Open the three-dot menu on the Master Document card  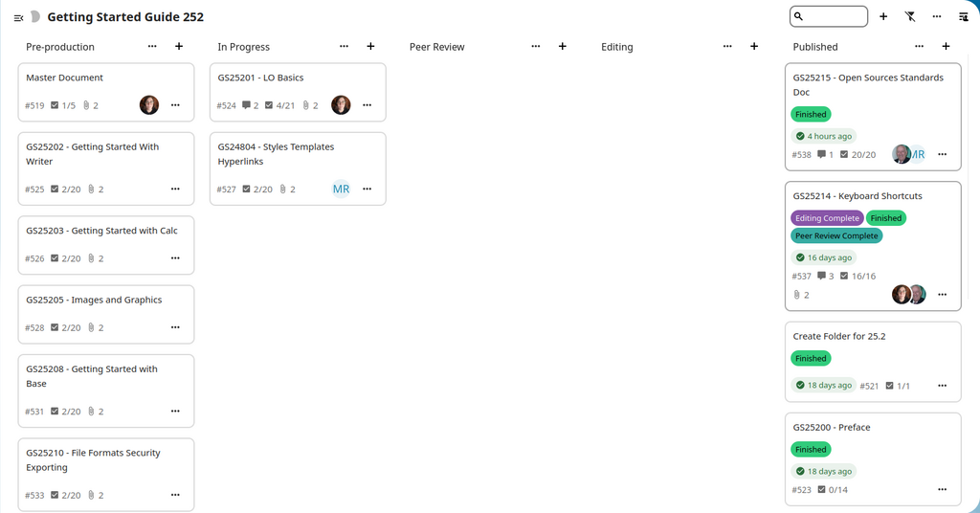click(175, 105)
